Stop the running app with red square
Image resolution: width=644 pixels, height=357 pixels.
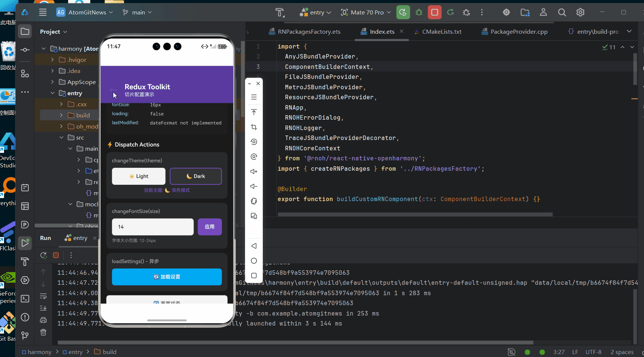click(x=435, y=12)
